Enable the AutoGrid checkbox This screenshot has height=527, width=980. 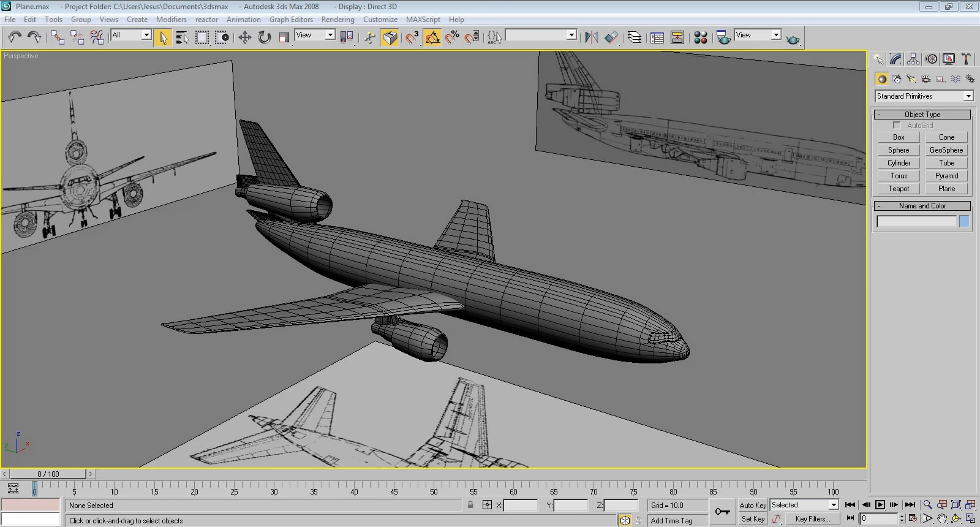coord(897,126)
